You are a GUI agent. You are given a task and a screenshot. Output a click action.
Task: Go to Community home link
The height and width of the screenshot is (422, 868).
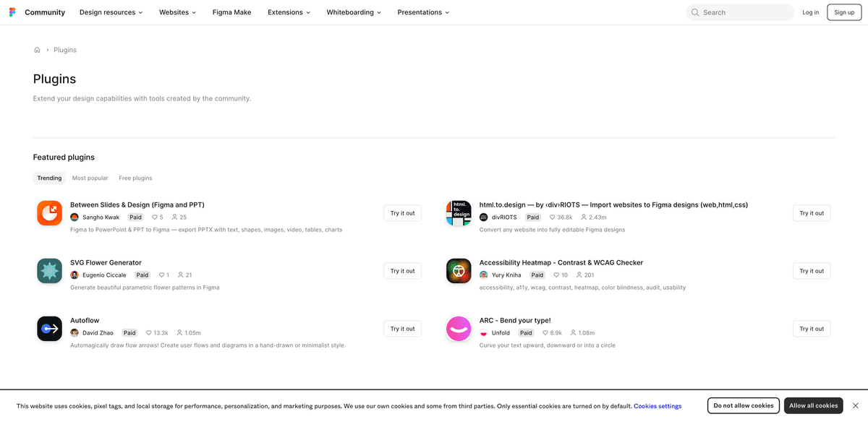pyautogui.click(x=45, y=12)
